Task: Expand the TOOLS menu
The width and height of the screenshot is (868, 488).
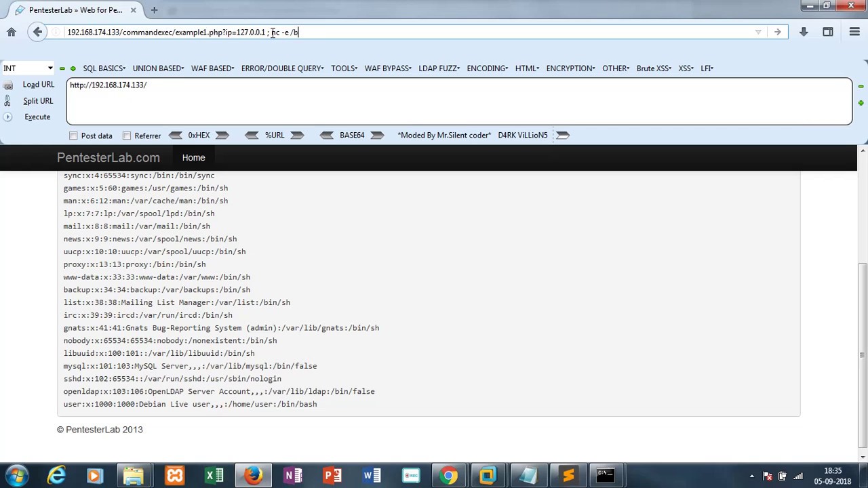Action: (344, 68)
